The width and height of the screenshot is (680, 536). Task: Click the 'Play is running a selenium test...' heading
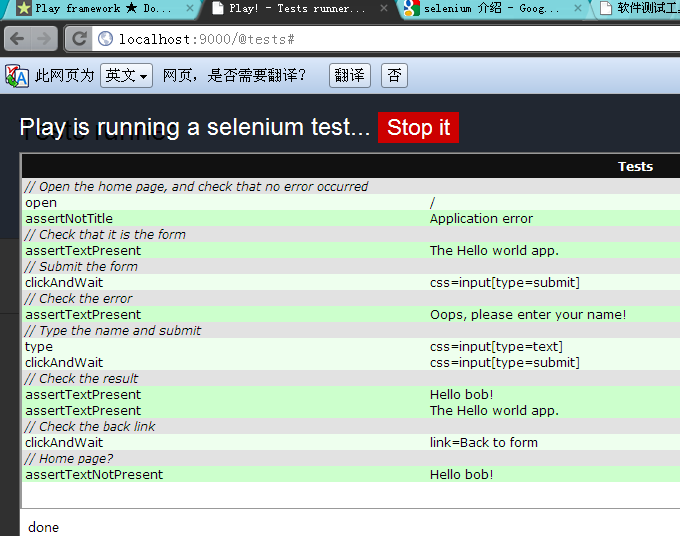click(195, 127)
